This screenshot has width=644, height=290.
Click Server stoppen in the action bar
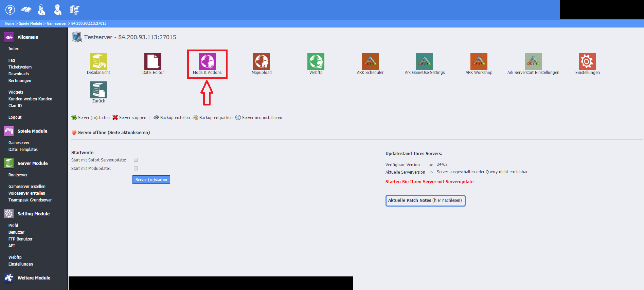129,118
